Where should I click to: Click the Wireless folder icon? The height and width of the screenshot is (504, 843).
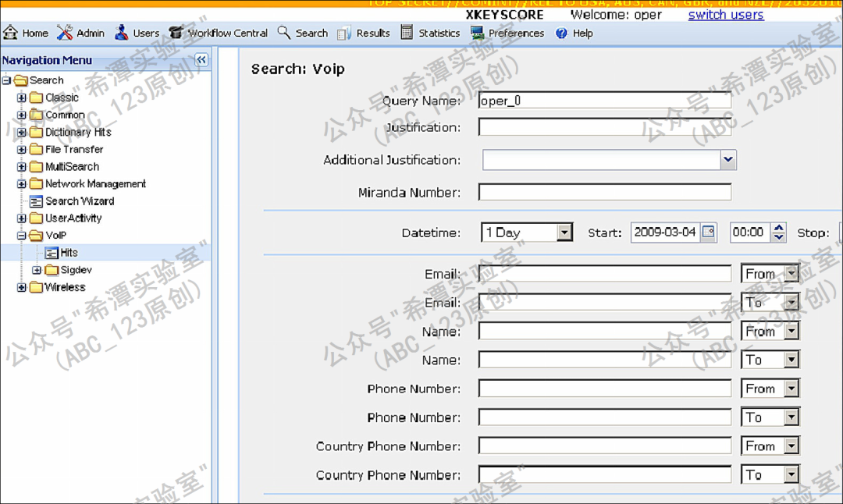pyautogui.click(x=36, y=287)
